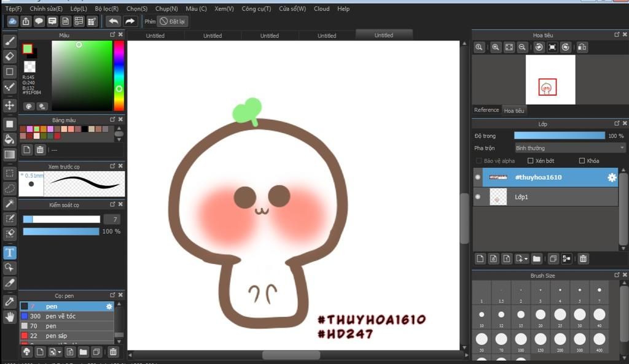The width and height of the screenshot is (629, 364).
Task: Click the navigator canvas thumbnail
Action: click(x=550, y=79)
